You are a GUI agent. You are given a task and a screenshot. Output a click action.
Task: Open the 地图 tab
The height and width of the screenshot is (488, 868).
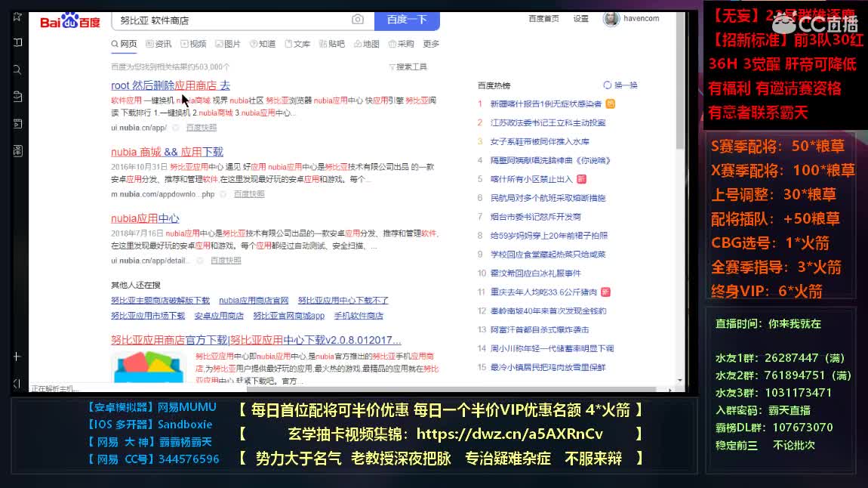click(367, 44)
